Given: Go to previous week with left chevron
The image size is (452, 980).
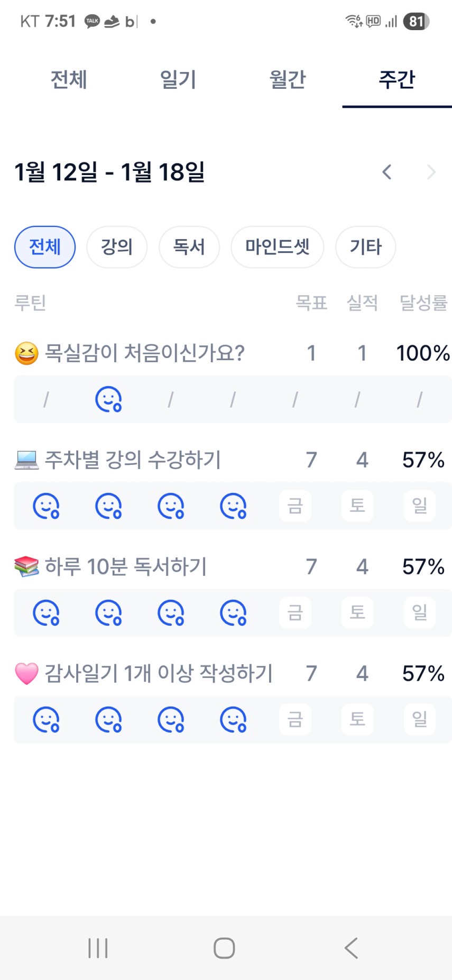Looking at the screenshot, I should (387, 172).
